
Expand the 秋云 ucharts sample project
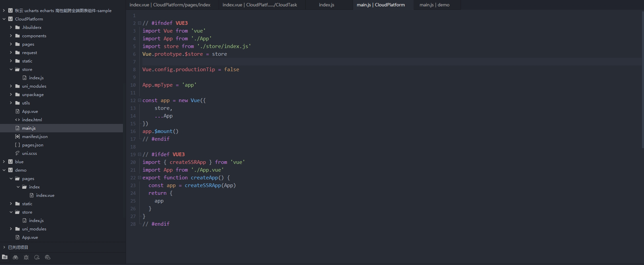click(4, 10)
